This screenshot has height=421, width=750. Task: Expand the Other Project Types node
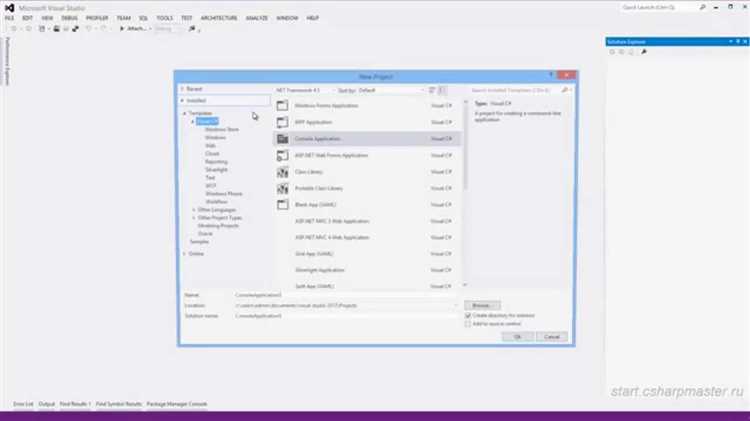click(x=194, y=218)
